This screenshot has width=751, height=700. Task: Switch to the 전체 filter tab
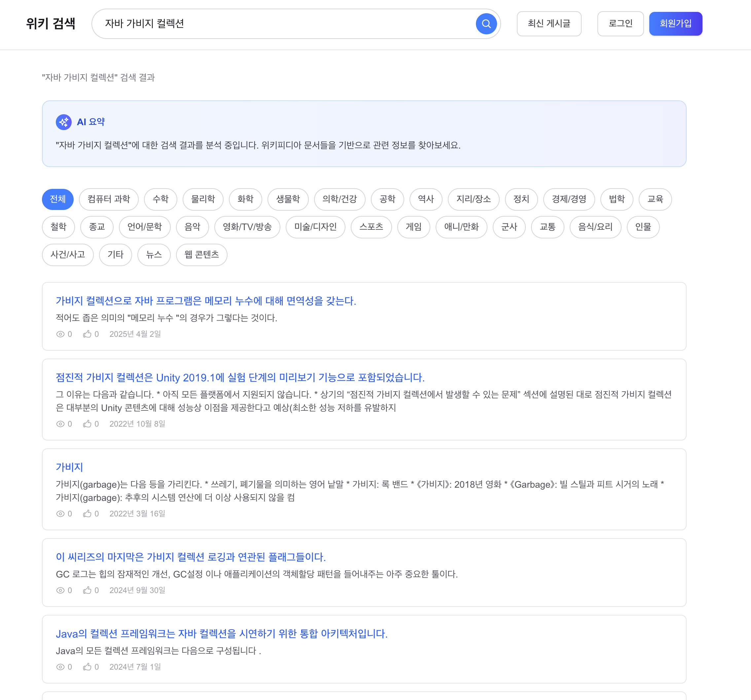coord(57,199)
